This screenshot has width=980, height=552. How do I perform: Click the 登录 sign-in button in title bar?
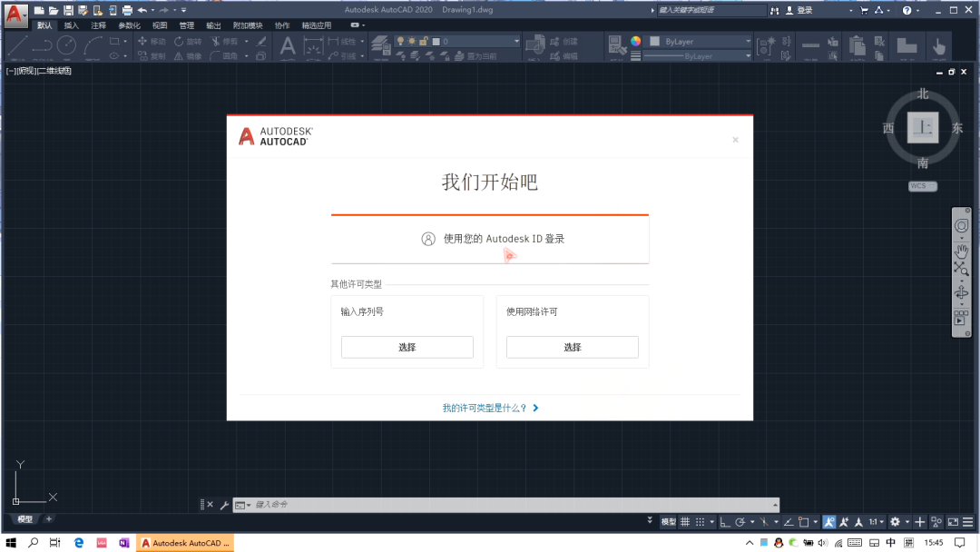(x=799, y=10)
